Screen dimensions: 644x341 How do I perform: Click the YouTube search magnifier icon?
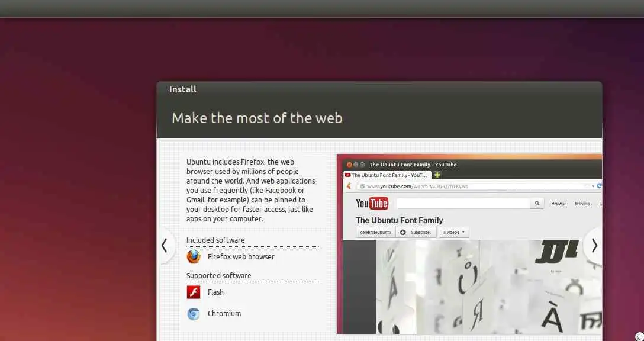coord(537,204)
